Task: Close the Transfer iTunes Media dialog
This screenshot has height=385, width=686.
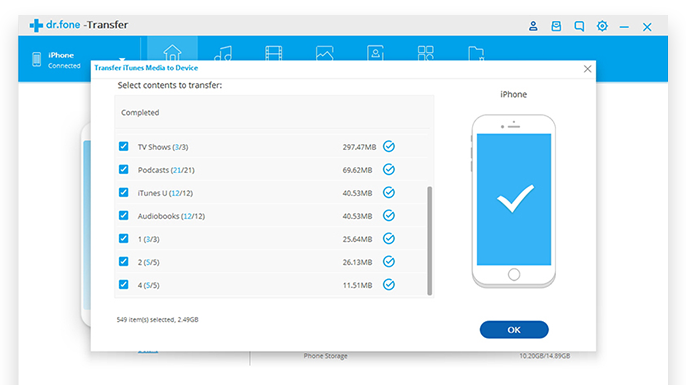Action: click(588, 69)
